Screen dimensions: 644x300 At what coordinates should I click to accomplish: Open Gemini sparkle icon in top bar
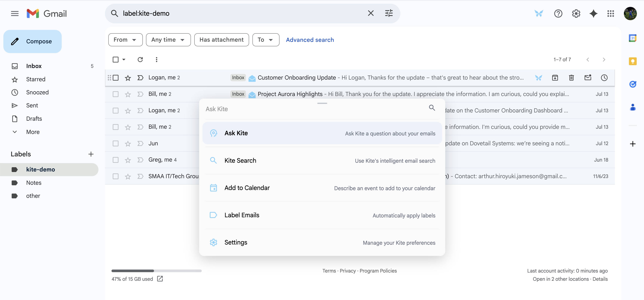tap(593, 13)
